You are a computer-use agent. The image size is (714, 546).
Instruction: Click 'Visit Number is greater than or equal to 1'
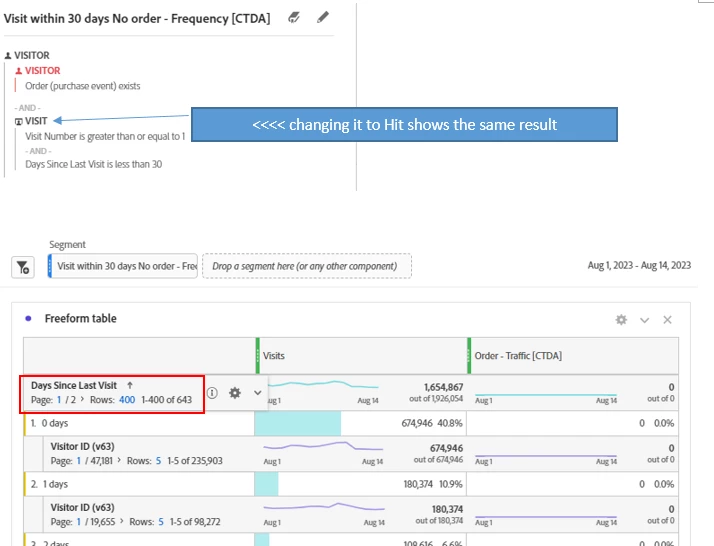pyautogui.click(x=105, y=136)
